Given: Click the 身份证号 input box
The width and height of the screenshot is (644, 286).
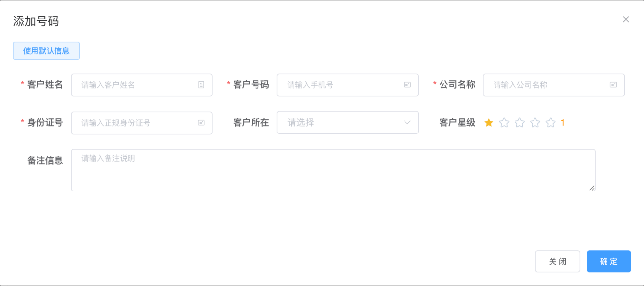Looking at the screenshot, I should (136, 123).
